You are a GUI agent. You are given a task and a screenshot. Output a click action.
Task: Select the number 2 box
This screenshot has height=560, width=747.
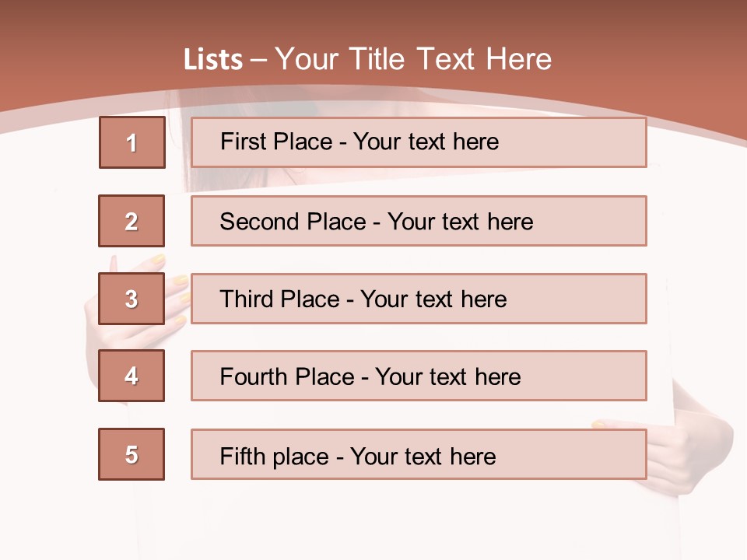point(132,221)
